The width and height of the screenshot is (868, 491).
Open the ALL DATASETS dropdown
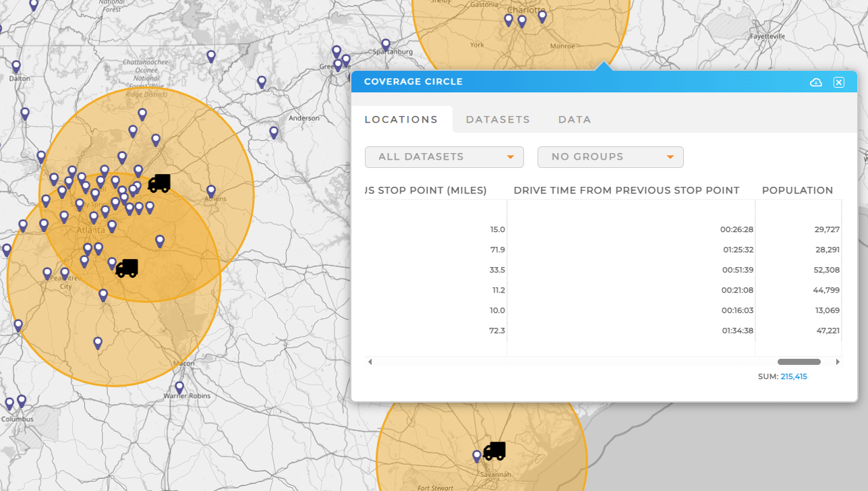(444, 156)
